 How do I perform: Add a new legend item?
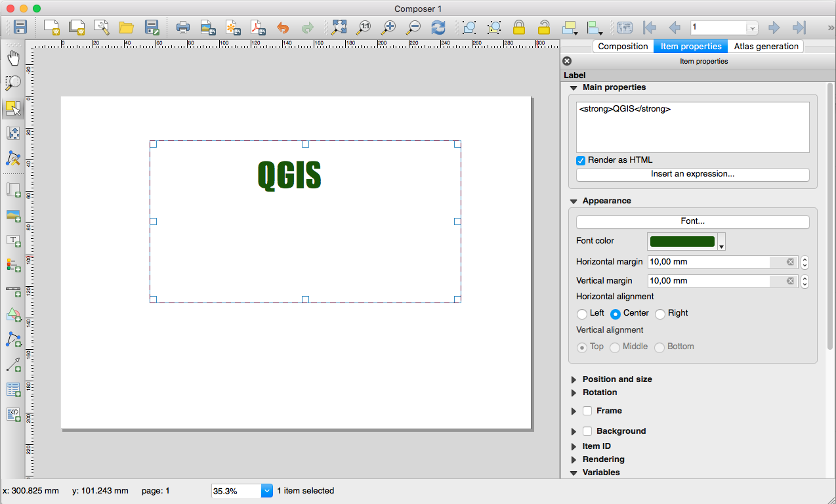pyautogui.click(x=13, y=265)
